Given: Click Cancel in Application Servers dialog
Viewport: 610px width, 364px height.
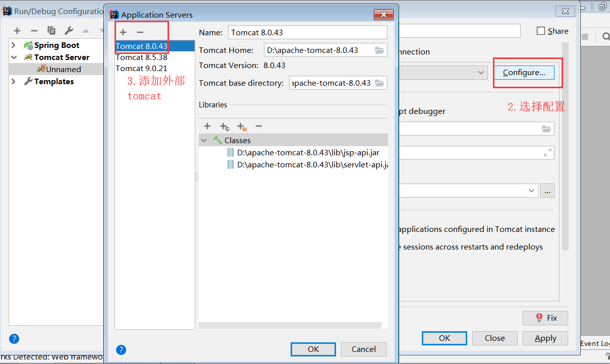Looking at the screenshot, I should tap(364, 349).
